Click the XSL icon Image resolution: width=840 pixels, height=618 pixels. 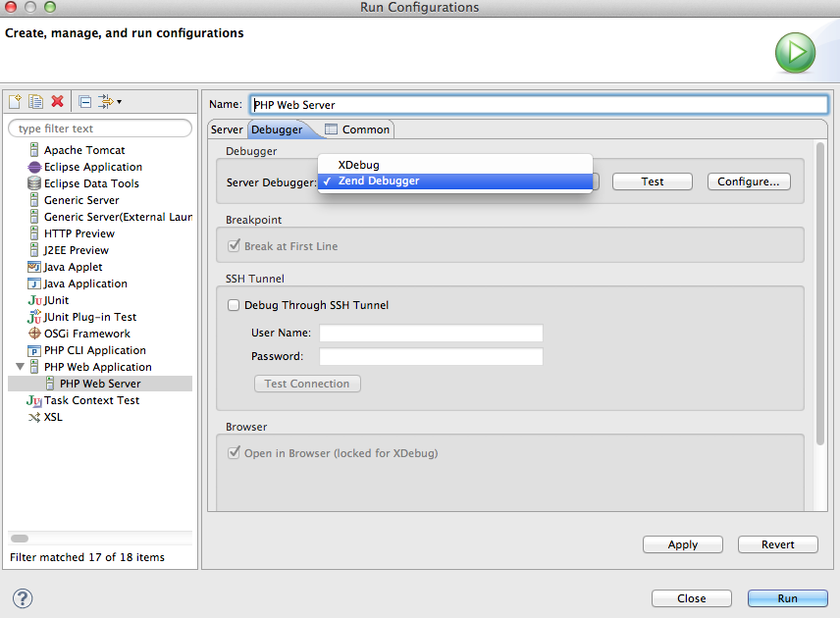point(34,417)
